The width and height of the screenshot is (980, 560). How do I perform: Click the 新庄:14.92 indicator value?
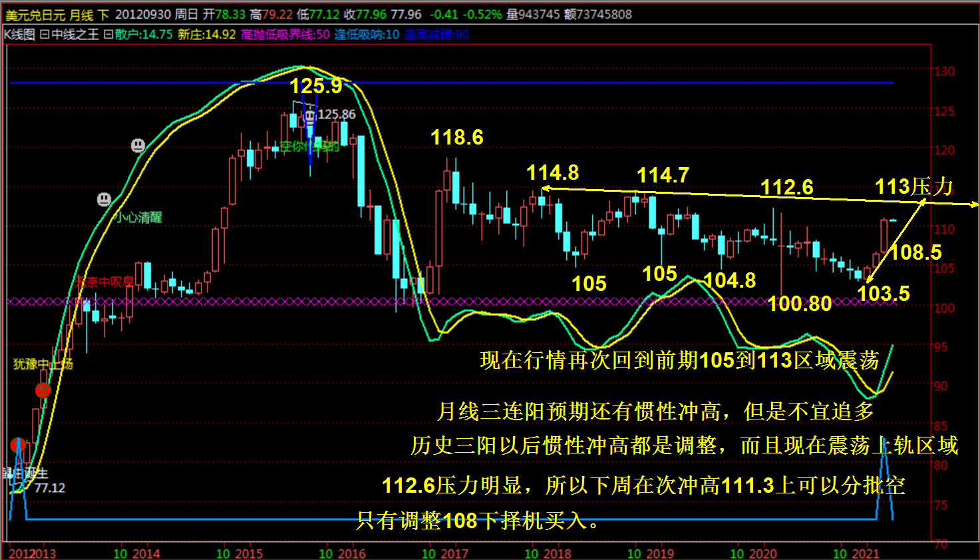tap(207, 35)
